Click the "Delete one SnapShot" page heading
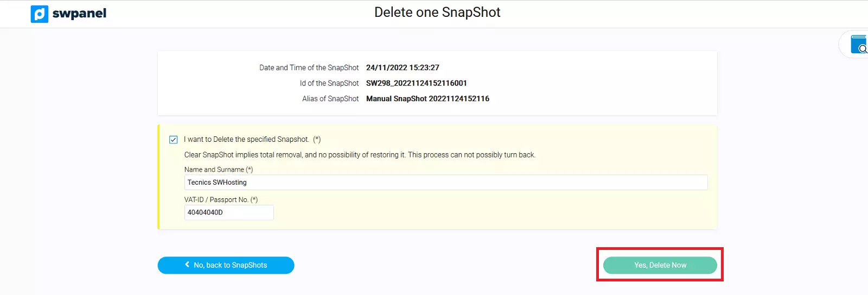 click(x=437, y=12)
